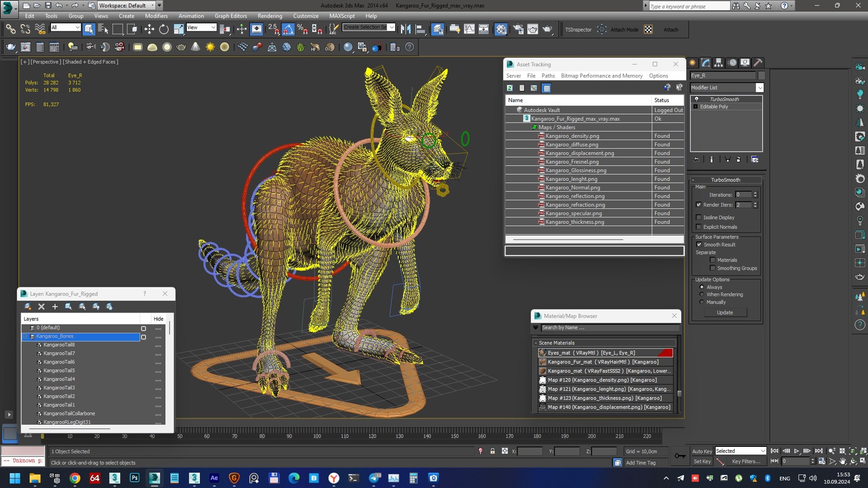Image resolution: width=868 pixels, height=488 pixels.
Task: Open the Material Editor icon
Action: [x=501, y=29]
